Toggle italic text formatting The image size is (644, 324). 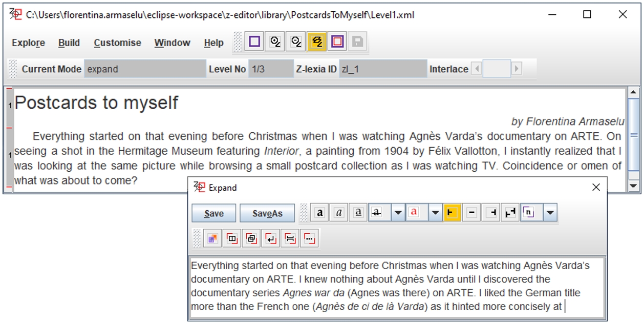(338, 212)
